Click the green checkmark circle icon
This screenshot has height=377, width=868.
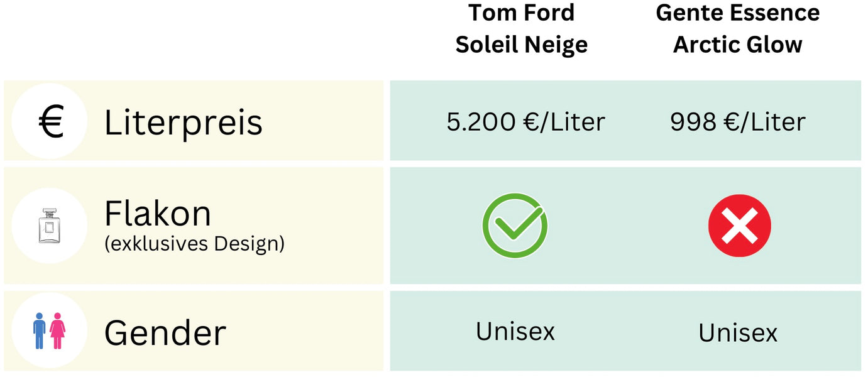click(x=515, y=225)
